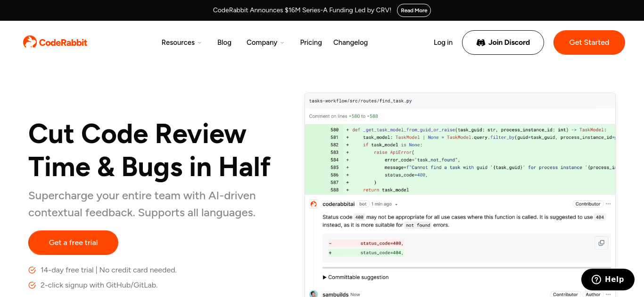The height and width of the screenshot is (297, 644).
Task: Click code line 583 raise ApiError(
Action: tap(460, 152)
